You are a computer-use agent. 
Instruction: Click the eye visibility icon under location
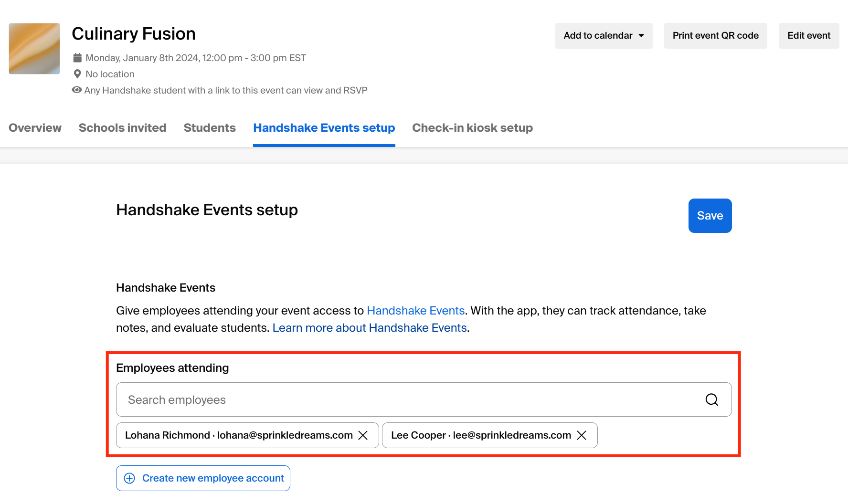click(x=76, y=90)
